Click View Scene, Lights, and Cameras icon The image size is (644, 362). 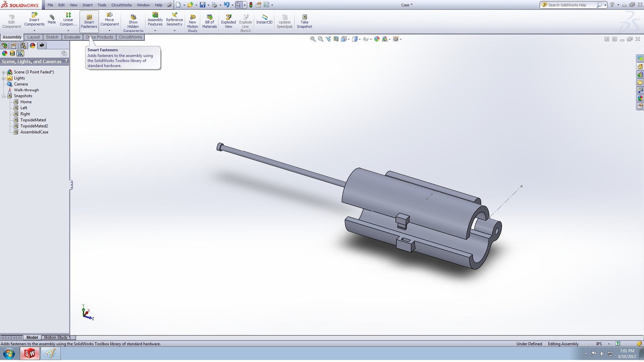[x=20, y=53]
